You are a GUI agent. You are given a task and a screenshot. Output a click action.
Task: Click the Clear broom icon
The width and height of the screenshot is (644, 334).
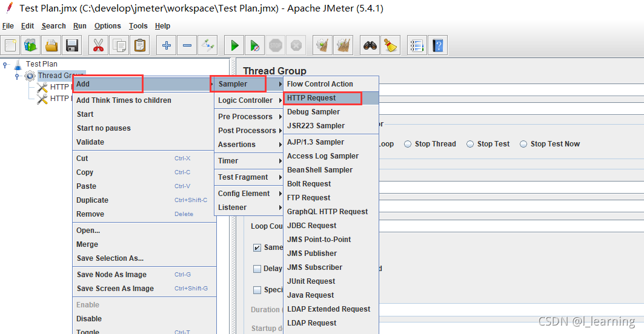click(322, 45)
